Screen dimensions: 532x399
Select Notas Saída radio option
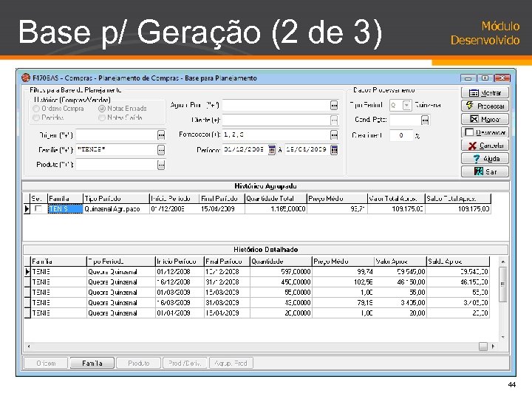(x=102, y=117)
